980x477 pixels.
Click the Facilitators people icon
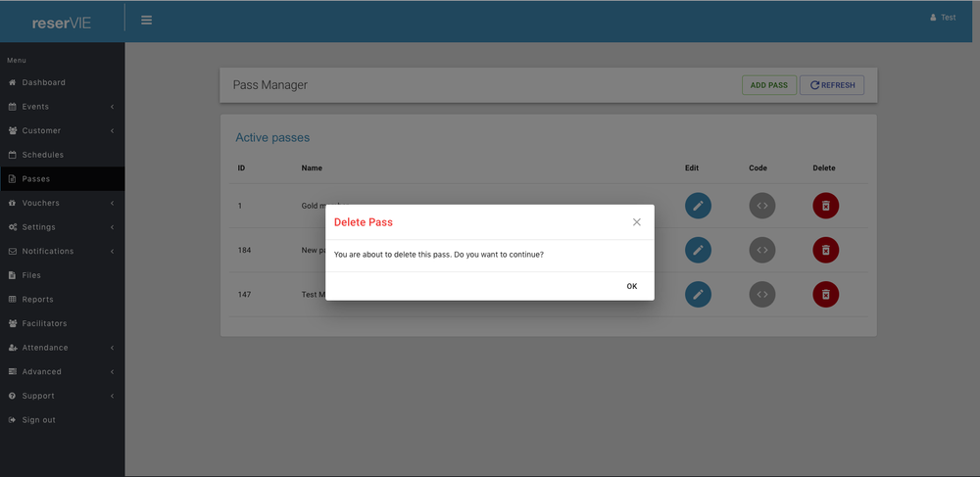(x=12, y=323)
